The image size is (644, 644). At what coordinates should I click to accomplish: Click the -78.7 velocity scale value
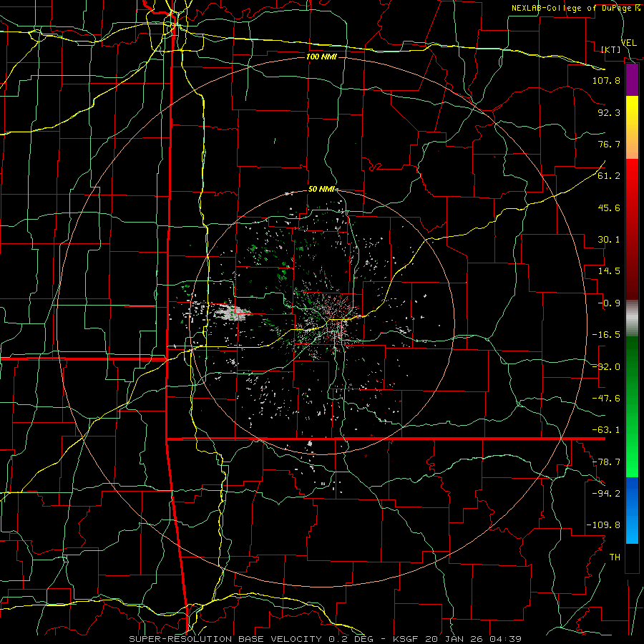coord(606,462)
